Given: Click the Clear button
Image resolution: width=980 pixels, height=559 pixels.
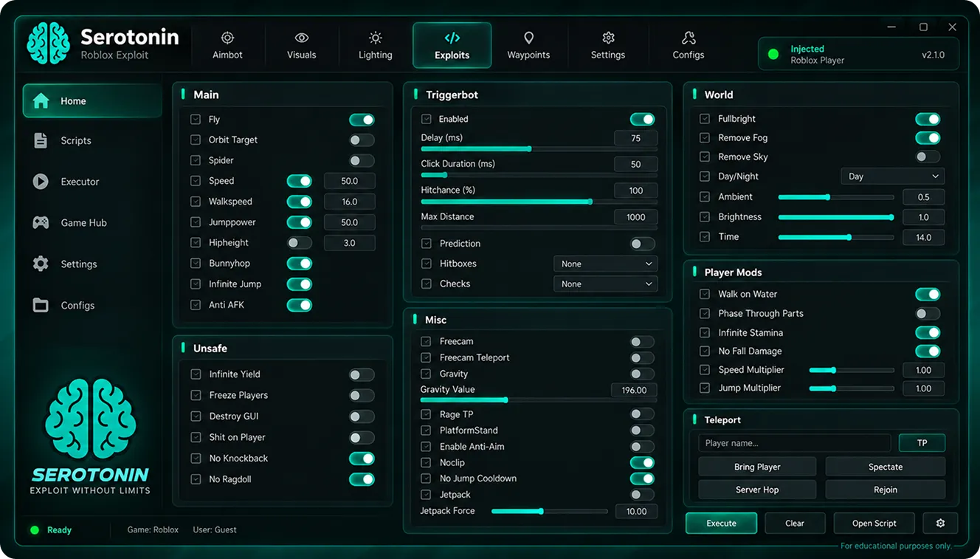Looking at the screenshot, I should tap(795, 523).
